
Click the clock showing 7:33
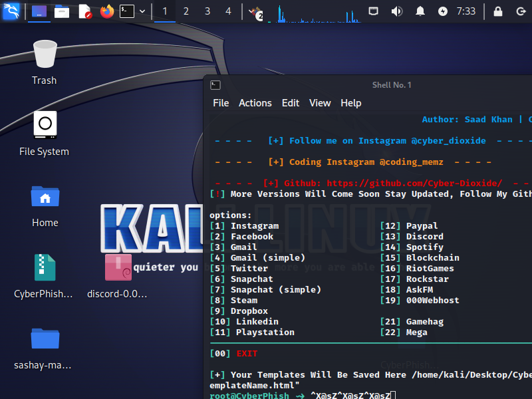pyautogui.click(x=466, y=11)
